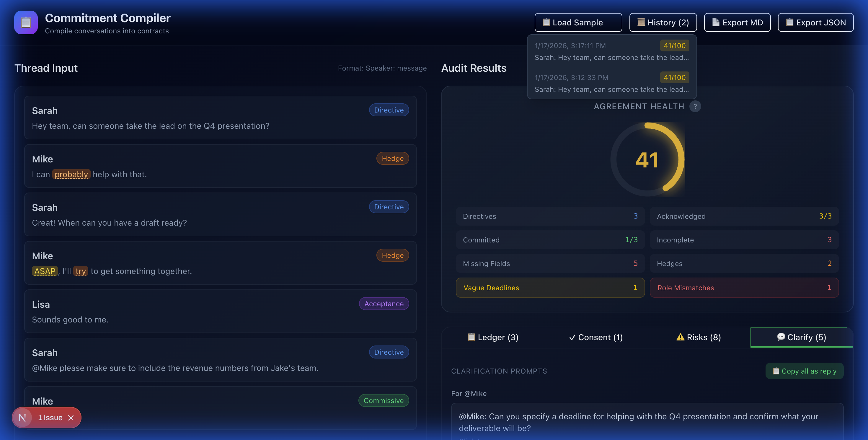Click Copy all as reply button
Image resolution: width=868 pixels, height=440 pixels.
pyautogui.click(x=804, y=371)
